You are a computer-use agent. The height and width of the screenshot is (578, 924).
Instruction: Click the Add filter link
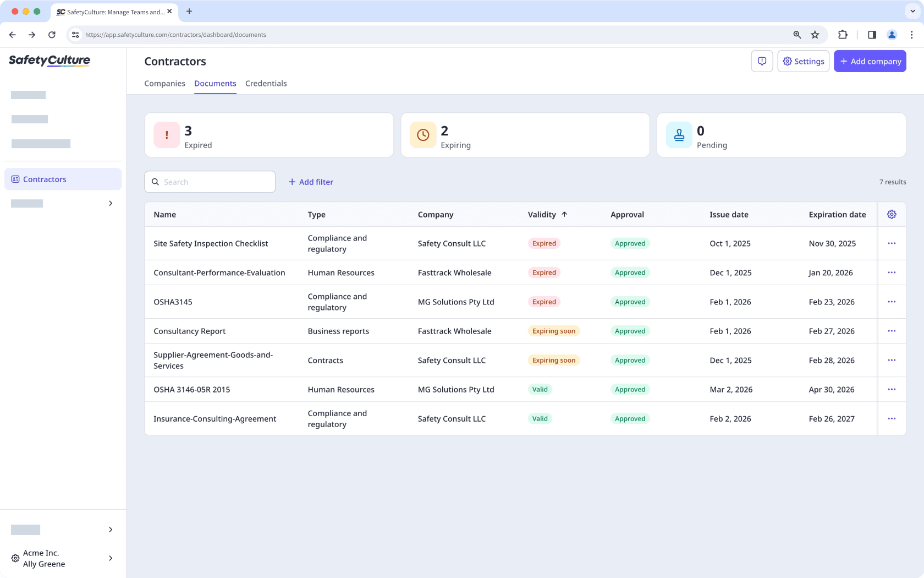click(311, 182)
